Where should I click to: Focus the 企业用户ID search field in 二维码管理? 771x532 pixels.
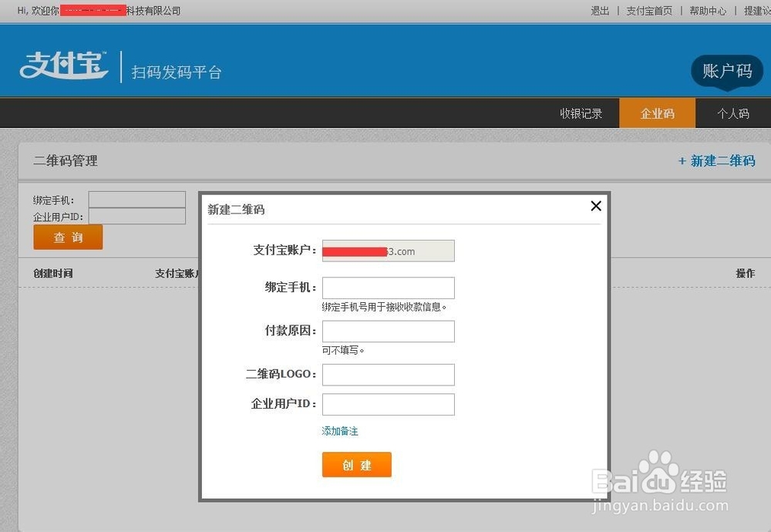click(x=137, y=216)
